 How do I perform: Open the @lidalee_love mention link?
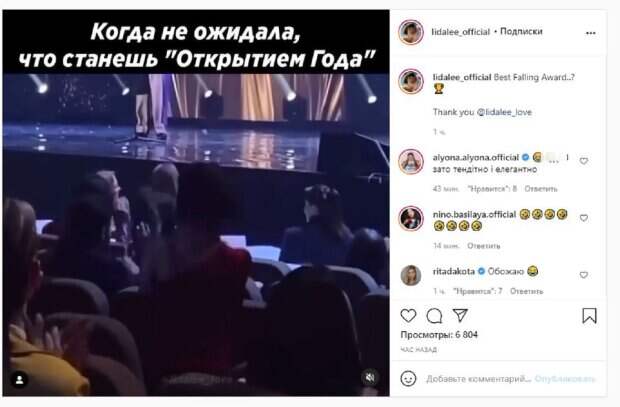pos(504,112)
